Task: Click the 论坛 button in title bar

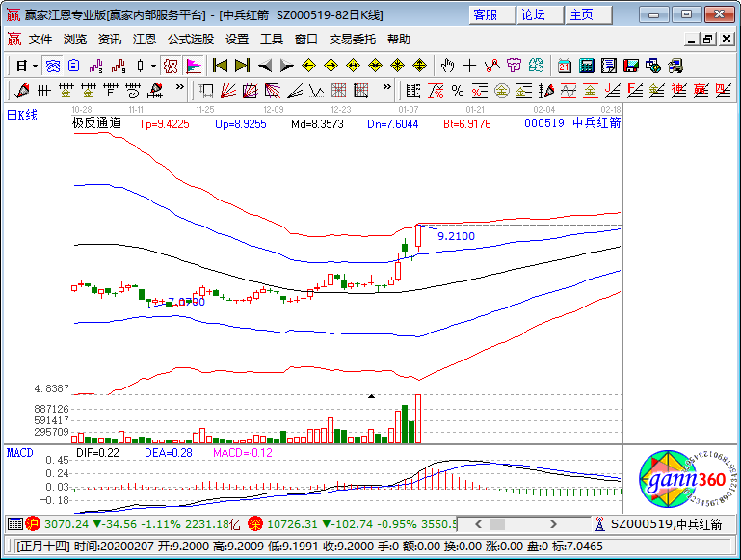Action: [541, 15]
